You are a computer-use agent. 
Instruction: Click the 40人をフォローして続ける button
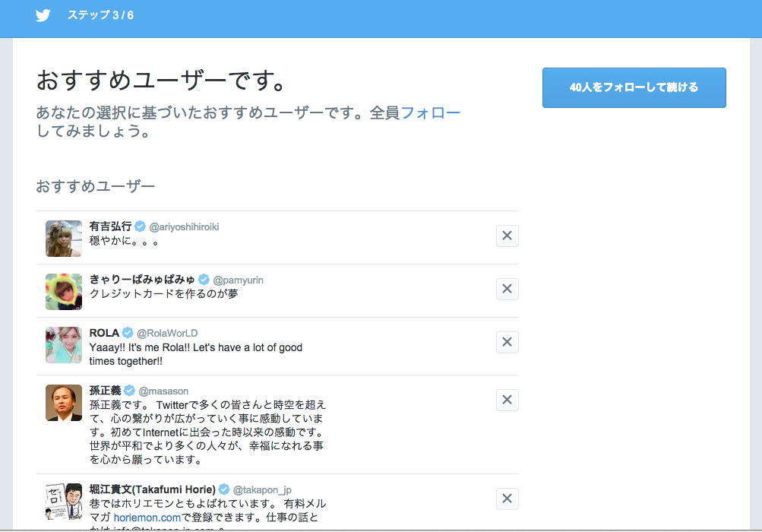(x=634, y=87)
